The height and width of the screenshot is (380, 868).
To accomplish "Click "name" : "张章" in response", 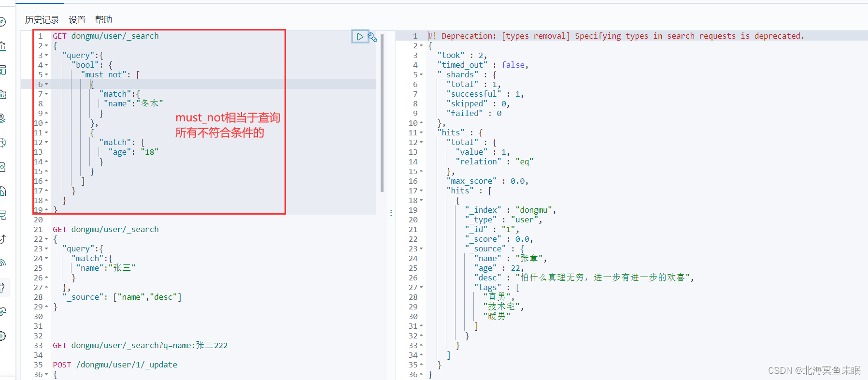I will tap(510, 258).
